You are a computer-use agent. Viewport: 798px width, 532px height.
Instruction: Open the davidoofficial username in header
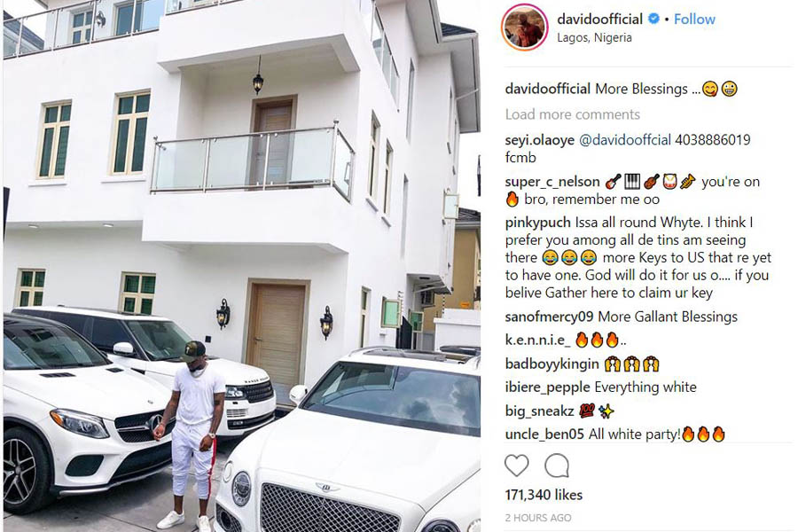[599, 20]
